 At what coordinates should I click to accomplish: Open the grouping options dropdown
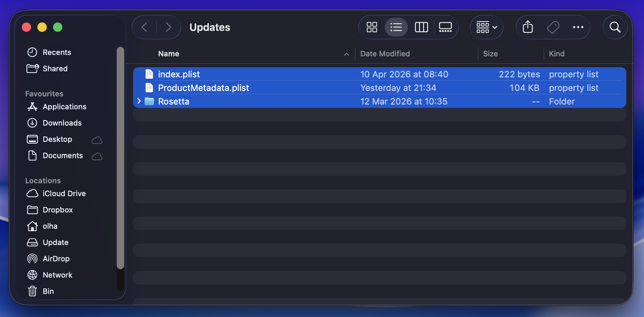(486, 27)
